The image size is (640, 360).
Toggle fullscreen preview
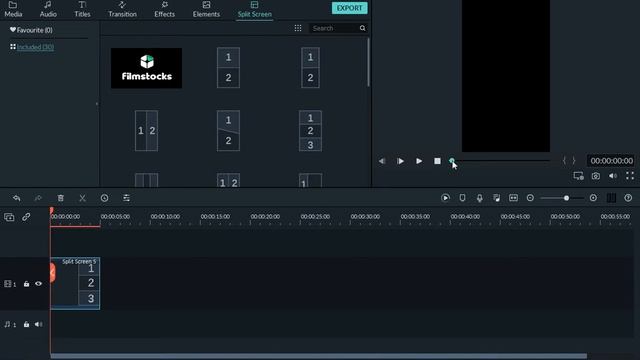point(630,176)
